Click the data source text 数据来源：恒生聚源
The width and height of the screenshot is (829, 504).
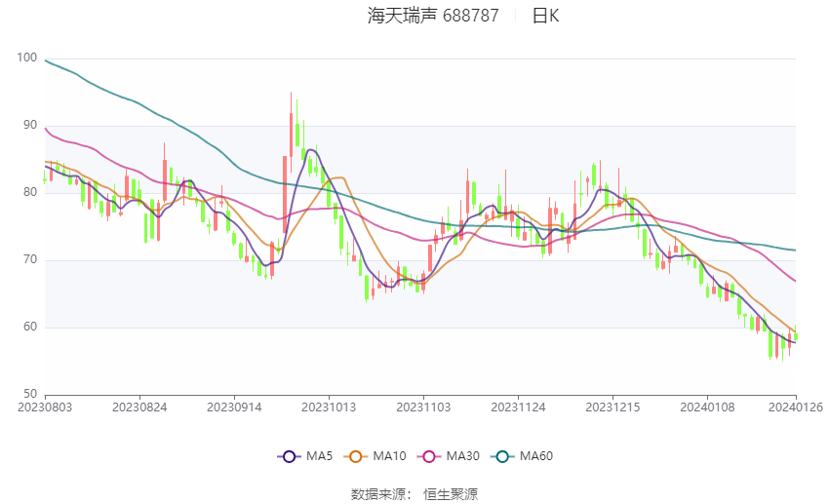414,494
